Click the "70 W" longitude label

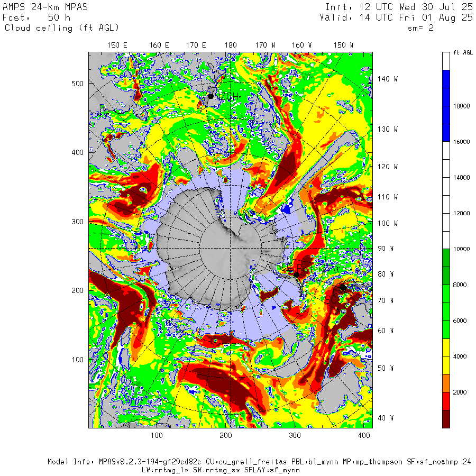click(x=386, y=300)
